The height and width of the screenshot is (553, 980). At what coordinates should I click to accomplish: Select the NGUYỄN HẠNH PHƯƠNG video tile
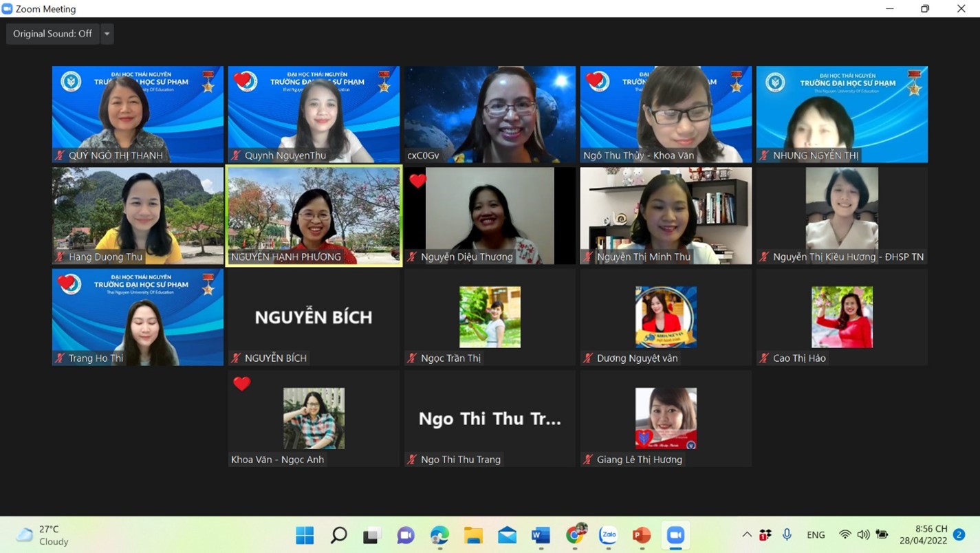pyautogui.click(x=314, y=215)
